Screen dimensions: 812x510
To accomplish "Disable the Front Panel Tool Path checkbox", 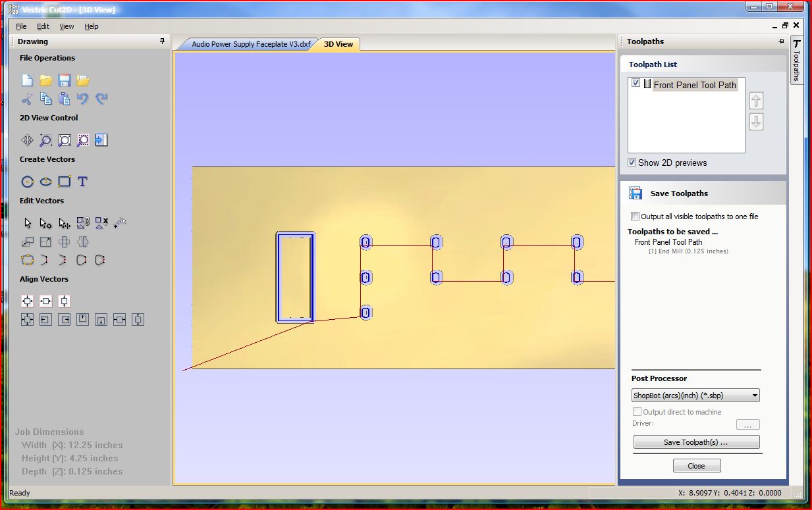I will (x=635, y=84).
